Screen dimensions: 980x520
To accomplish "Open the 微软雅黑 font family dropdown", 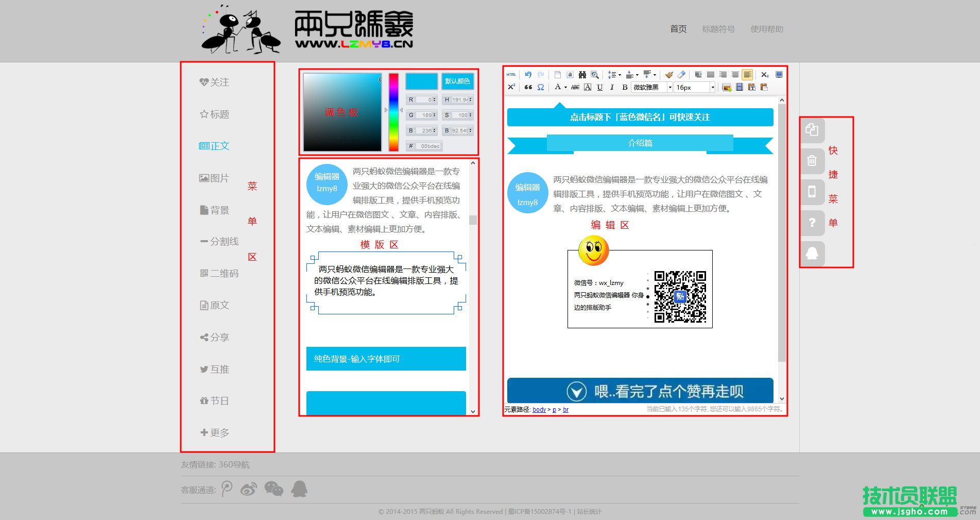I will [650, 87].
